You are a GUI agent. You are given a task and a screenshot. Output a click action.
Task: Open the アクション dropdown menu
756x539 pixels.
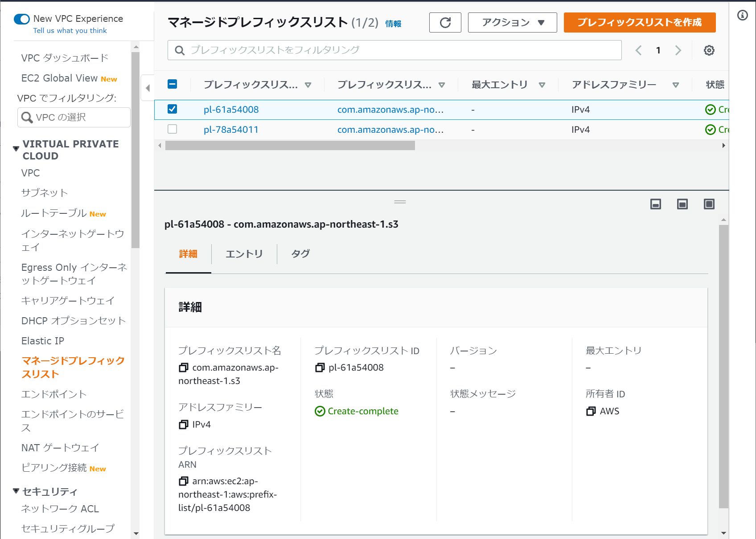(512, 22)
